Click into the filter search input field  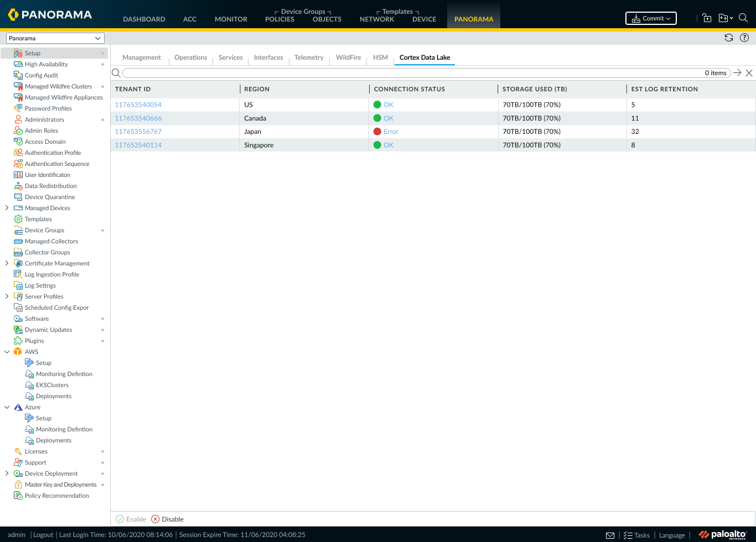tap(426, 73)
